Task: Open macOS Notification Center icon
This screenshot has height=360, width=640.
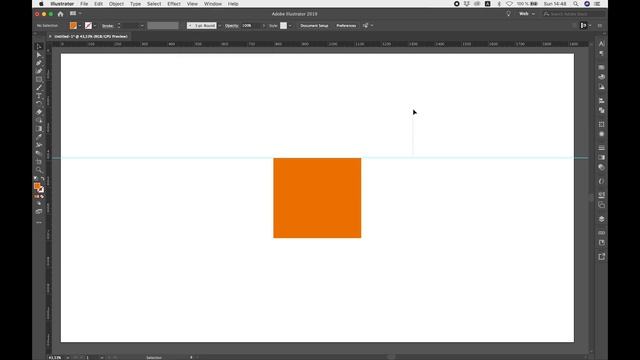Action: click(x=597, y=4)
